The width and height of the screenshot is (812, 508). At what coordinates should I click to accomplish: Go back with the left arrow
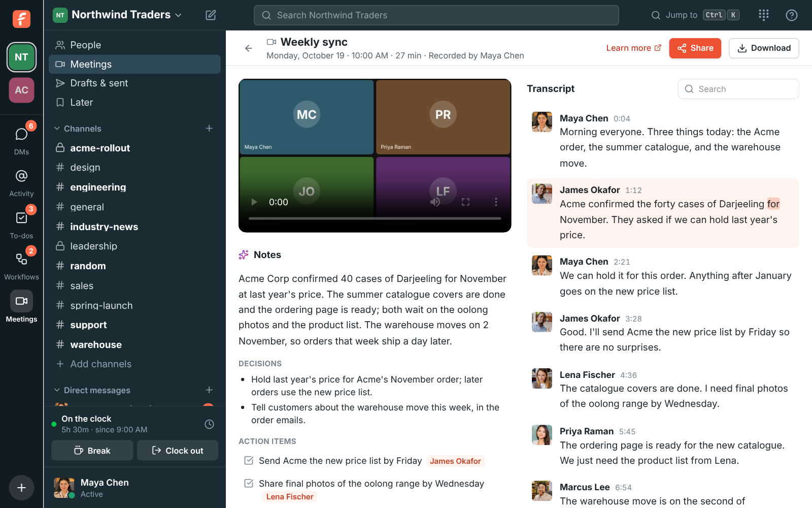tap(248, 48)
